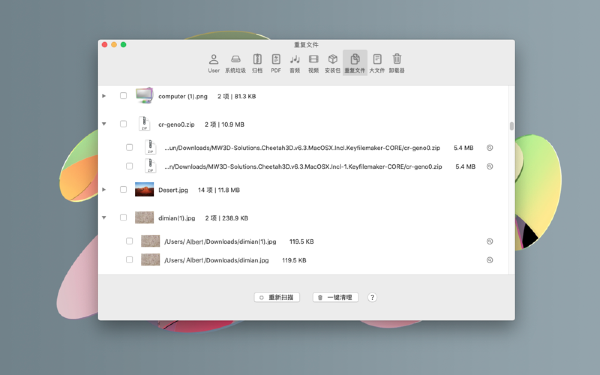Open the 大文件 large files category
This screenshot has height=375, width=600.
[x=377, y=63]
